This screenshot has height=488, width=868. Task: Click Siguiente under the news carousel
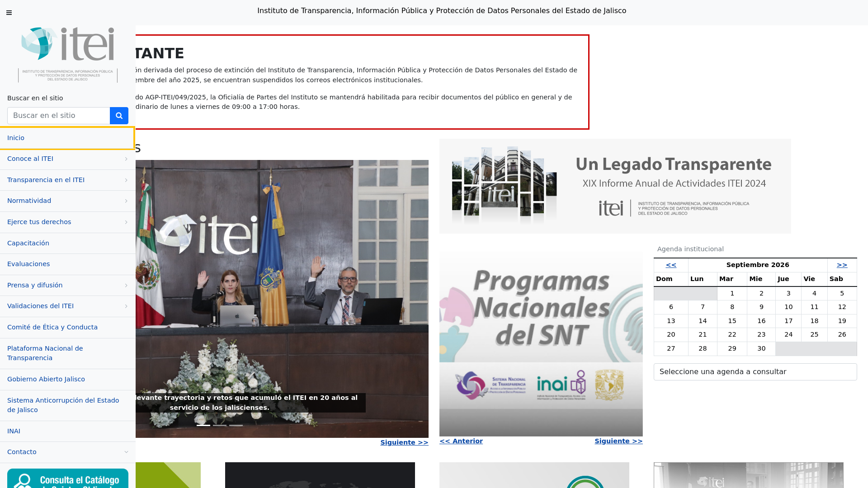click(x=404, y=443)
